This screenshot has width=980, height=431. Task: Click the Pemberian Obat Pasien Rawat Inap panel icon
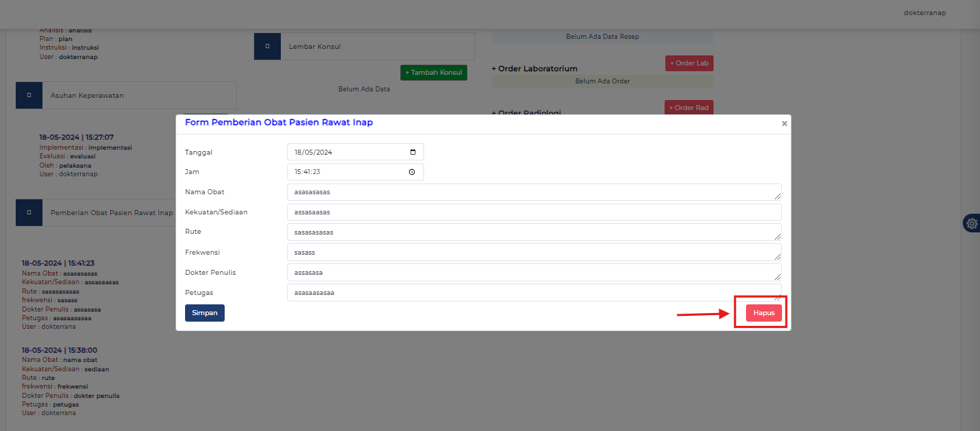coord(29,212)
